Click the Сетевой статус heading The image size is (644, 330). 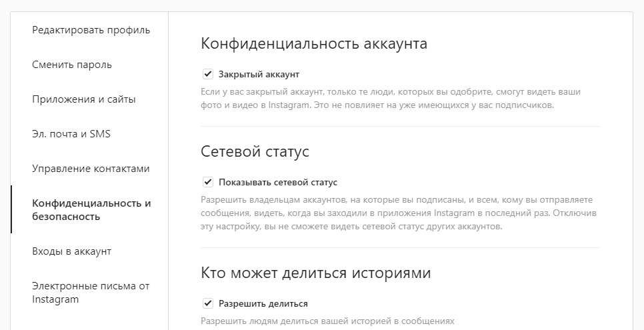coord(255,151)
